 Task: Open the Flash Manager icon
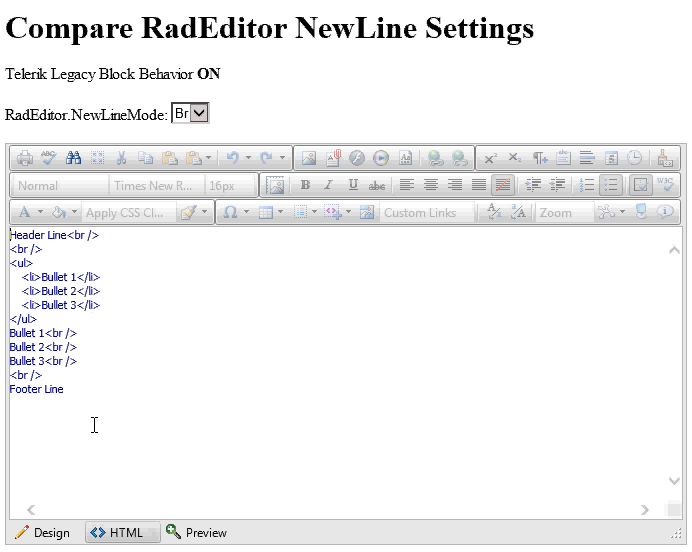pos(357,158)
